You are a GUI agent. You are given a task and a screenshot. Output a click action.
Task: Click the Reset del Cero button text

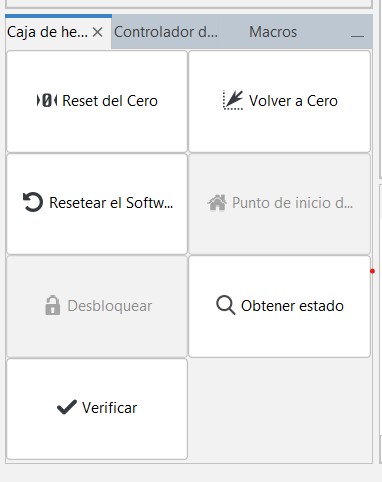(x=110, y=101)
